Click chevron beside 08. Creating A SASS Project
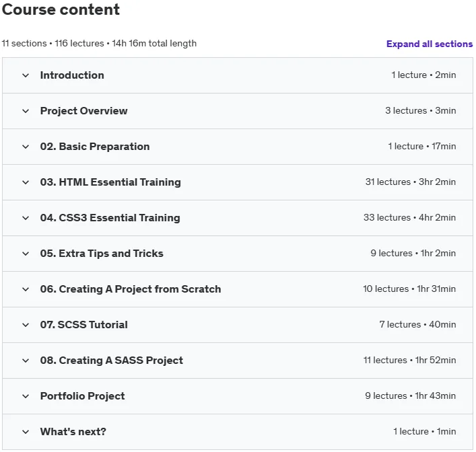Image resolution: width=476 pixels, height=452 pixels. [x=26, y=361]
